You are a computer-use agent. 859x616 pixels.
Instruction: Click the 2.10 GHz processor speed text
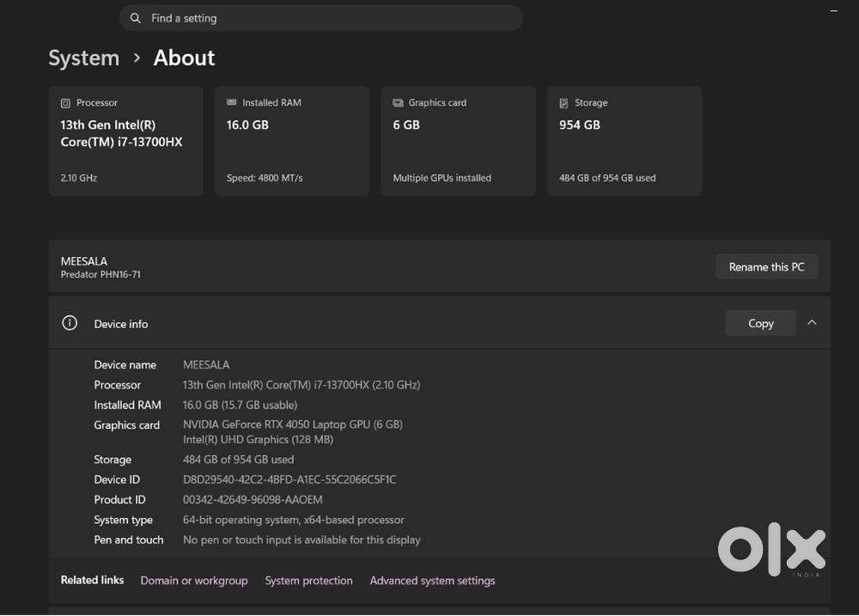[79, 178]
